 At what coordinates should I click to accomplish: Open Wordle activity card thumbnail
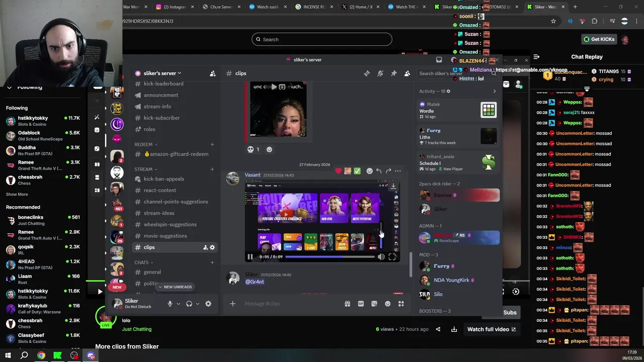pyautogui.click(x=489, y=110)
